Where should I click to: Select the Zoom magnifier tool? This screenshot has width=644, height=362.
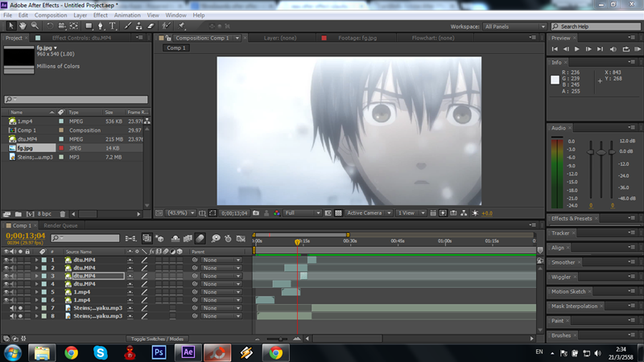tap(35, 26)
